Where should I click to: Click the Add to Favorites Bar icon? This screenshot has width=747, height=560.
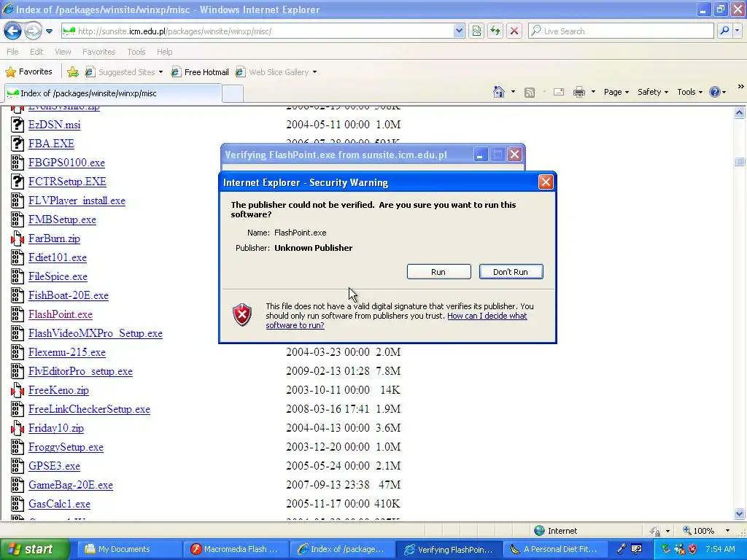pos(73,72)
